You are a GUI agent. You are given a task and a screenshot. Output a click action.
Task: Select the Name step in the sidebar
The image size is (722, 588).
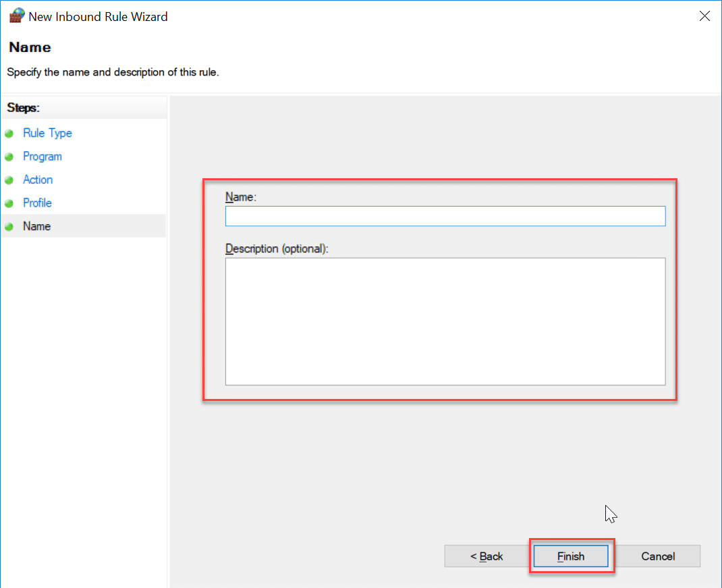[36, 226]
